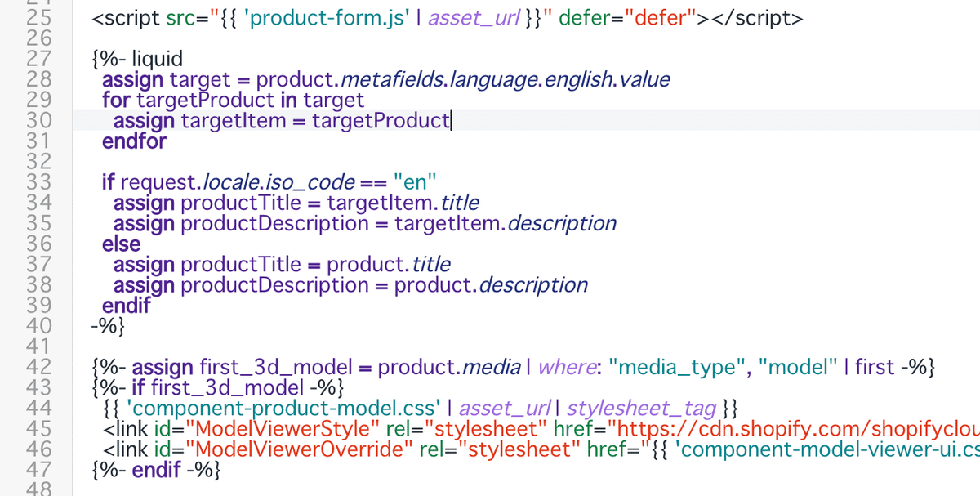
Task: Click the endif keyword on line 39
Action: click(127, 306)
